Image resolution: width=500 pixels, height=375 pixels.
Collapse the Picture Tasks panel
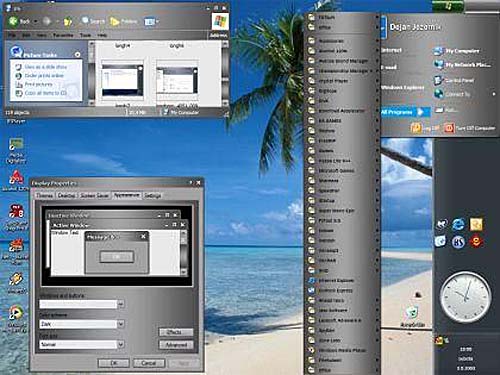[x=77, y=54]
